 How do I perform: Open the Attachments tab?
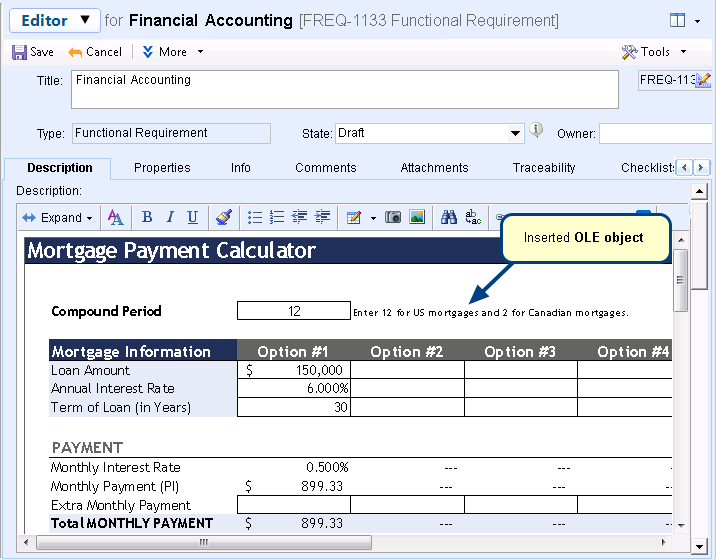click(x=434, y=168)
